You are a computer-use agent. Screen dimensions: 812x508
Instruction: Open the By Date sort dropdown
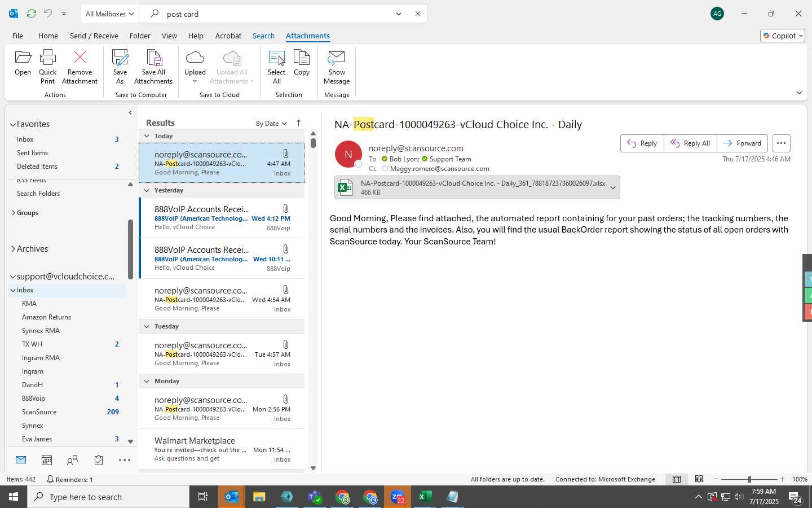(x=271, y=124)
